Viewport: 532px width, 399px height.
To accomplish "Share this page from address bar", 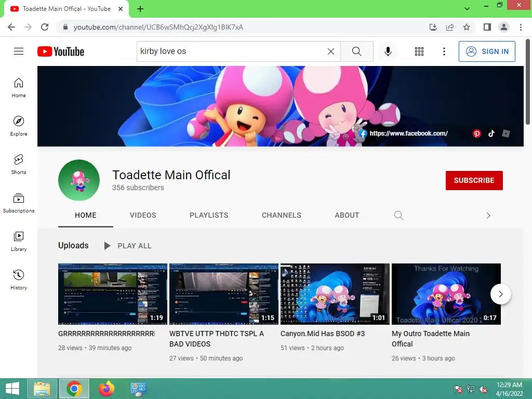I will pyautogui.click(x=450, y=27).
